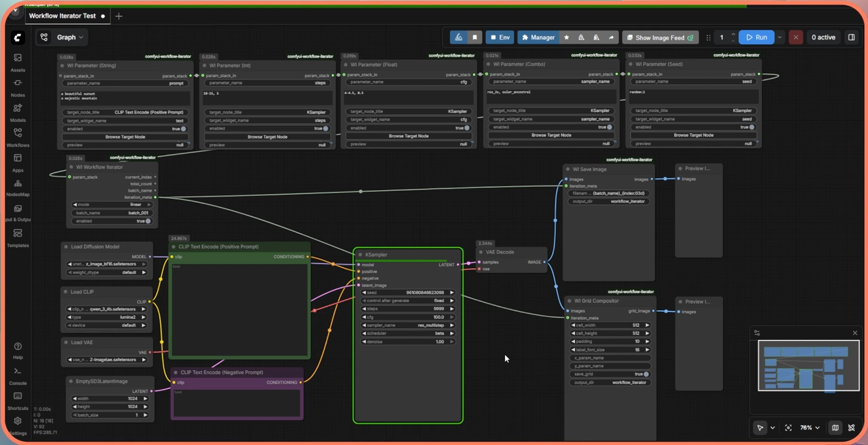Click the bookmark icon in top toolbar
Image resolution: width=868 pixels, height=445 pixels.
click(x=475, y=37)
